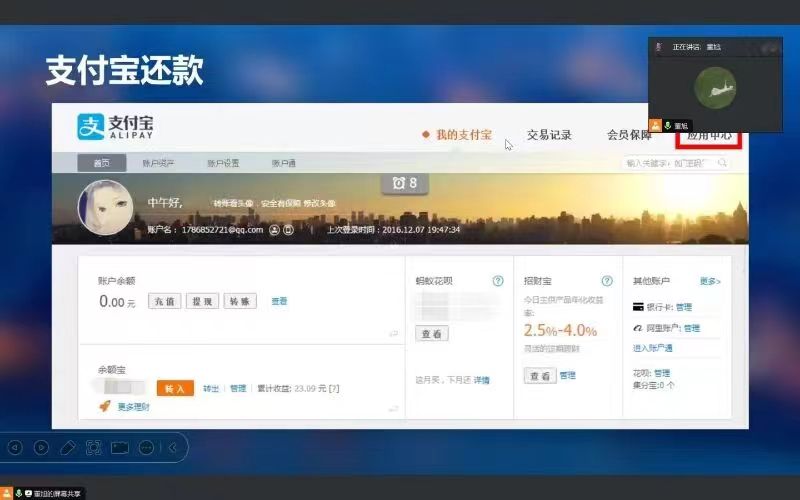Screen dimensions: 800x500
Task: Open the slide thumbnail view icon
Action: 120,448
